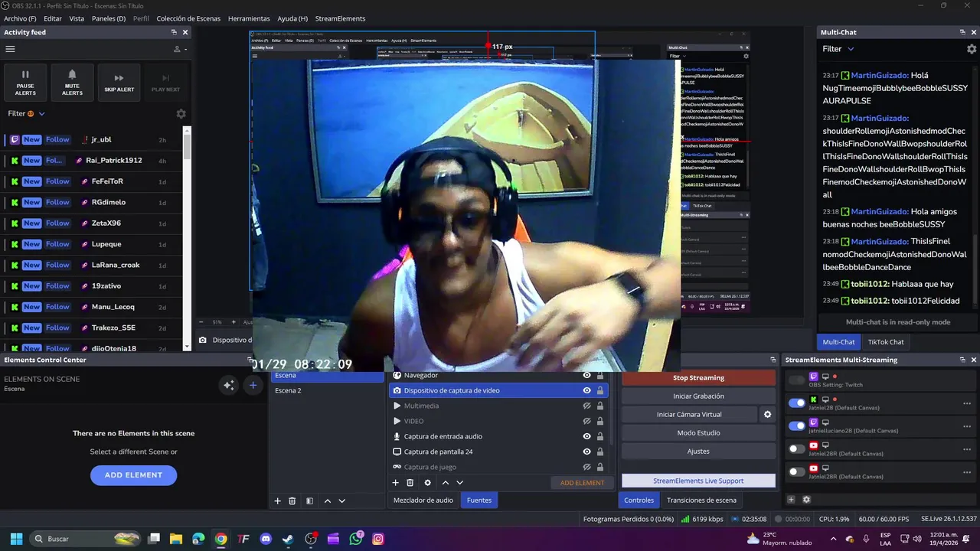Click the sparkle icon in Elements Control Center
This screenshot has height=551, width=980.
[228, 385]
